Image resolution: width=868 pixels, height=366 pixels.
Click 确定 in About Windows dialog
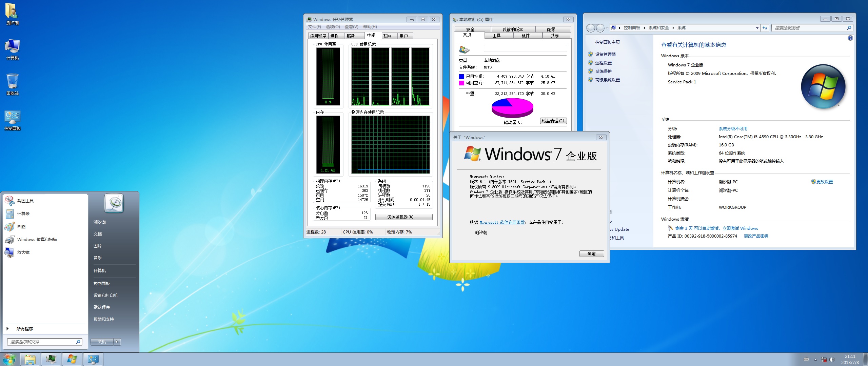592,253
